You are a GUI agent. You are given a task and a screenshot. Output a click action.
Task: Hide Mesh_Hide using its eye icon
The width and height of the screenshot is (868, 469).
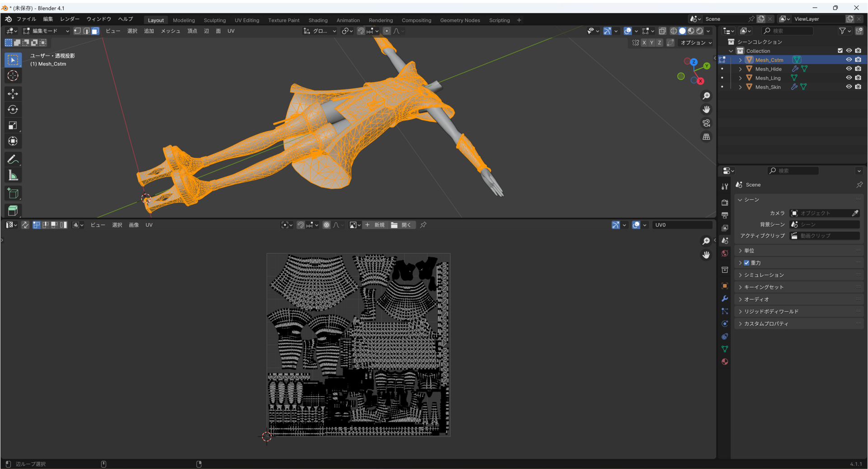tap(849, 69)
